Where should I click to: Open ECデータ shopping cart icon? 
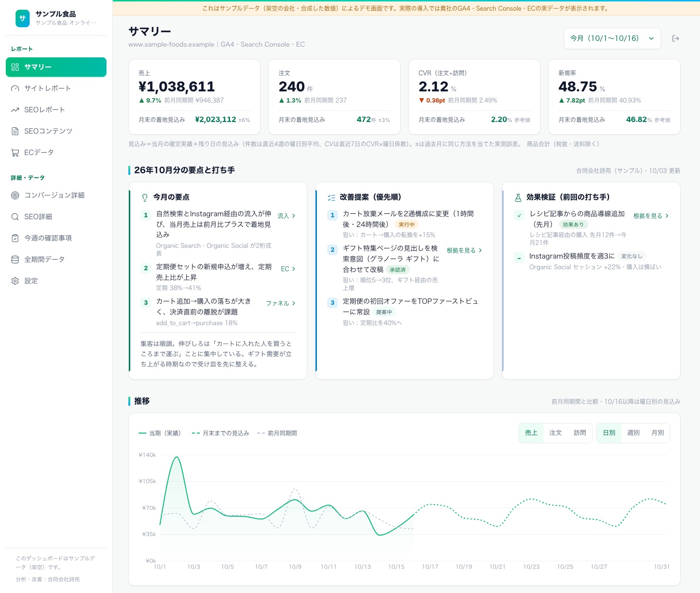tap(15, 153)
